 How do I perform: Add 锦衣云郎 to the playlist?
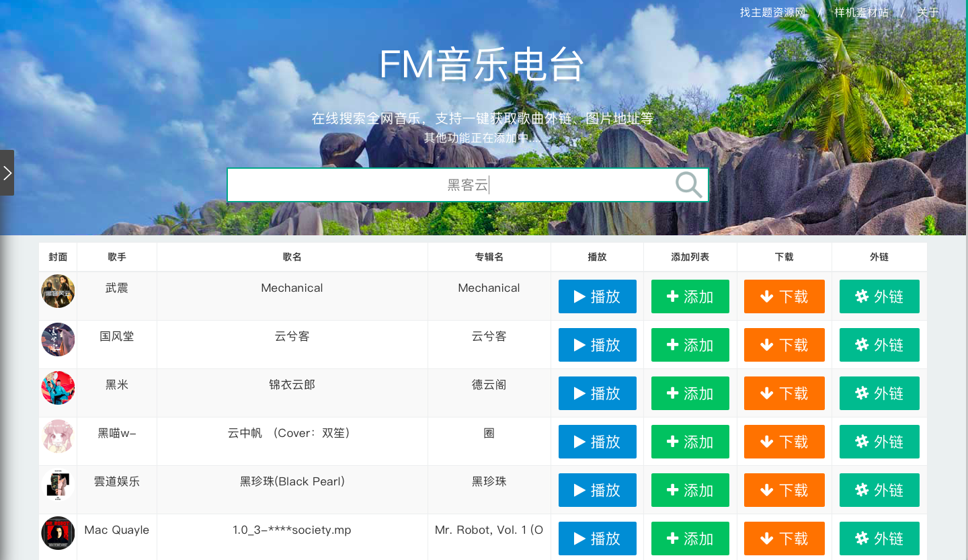click(690, 393)
